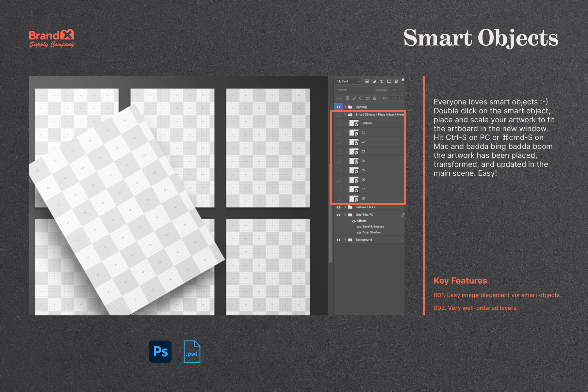Enable Lock all with the padlock icon
This screenshot has width=588, height=392.
click(374, 98)
